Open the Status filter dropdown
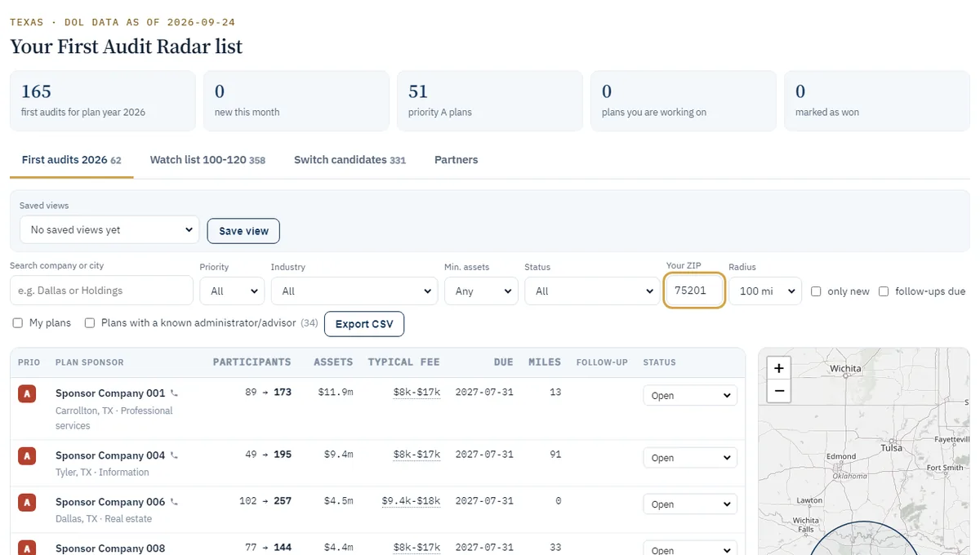The width and height of the screenshot is (980, 555). tap(592, 291)
